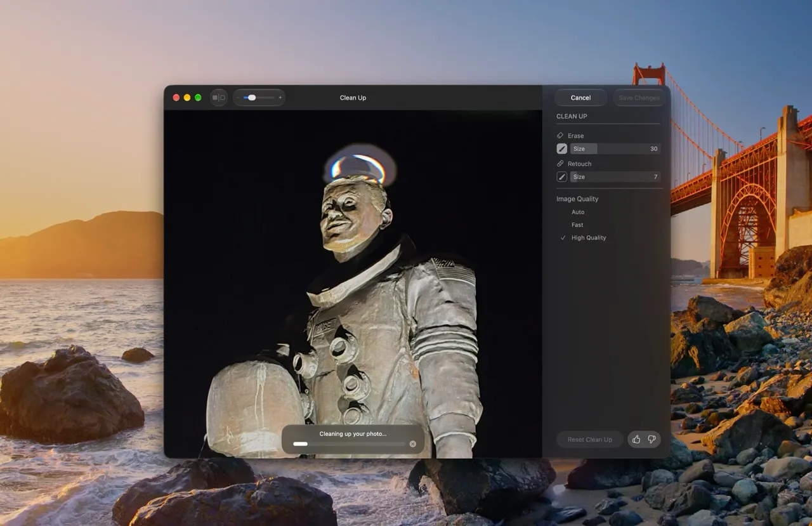Click the astronaut statue photo canvas
The height and width of the screenshot is (526, 812).
(353, 284)
